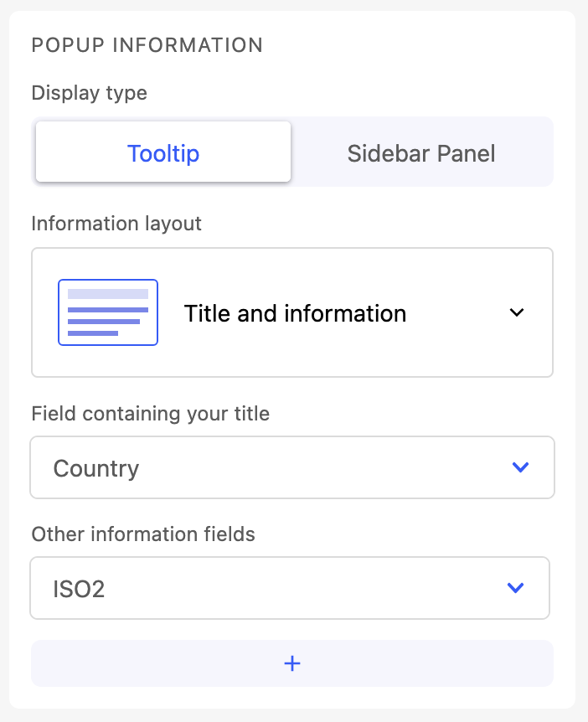Click the ISO2 text in information field
This screenshot has width=588, height=722.
(x=79, y=589)
